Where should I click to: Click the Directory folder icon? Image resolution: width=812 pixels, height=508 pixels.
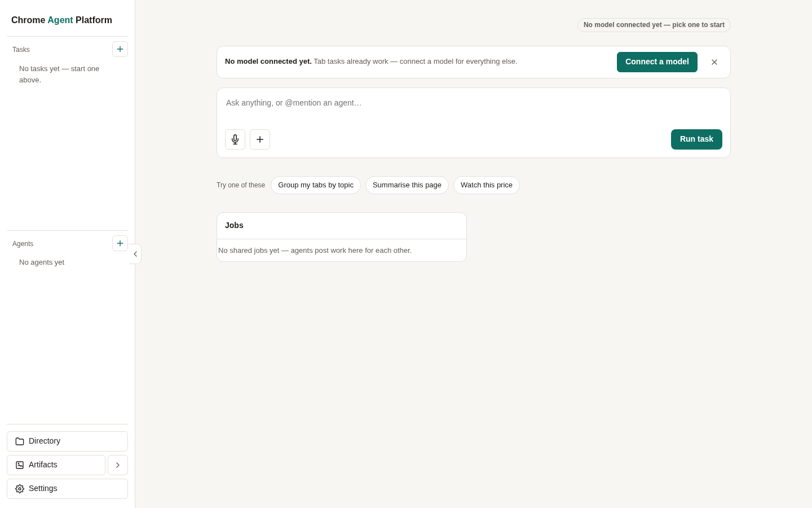coord(20,441)
